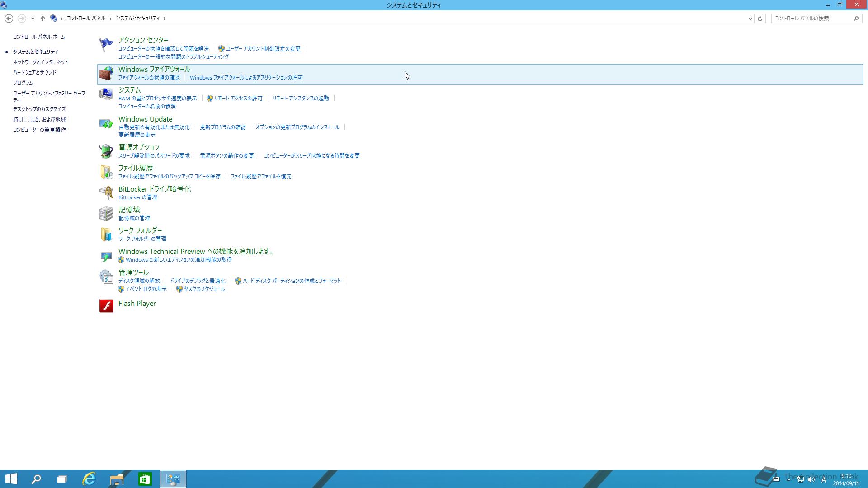Click the コントロール パネル breadcrumb
Screen dimensions: 868x488
point(86,19)
